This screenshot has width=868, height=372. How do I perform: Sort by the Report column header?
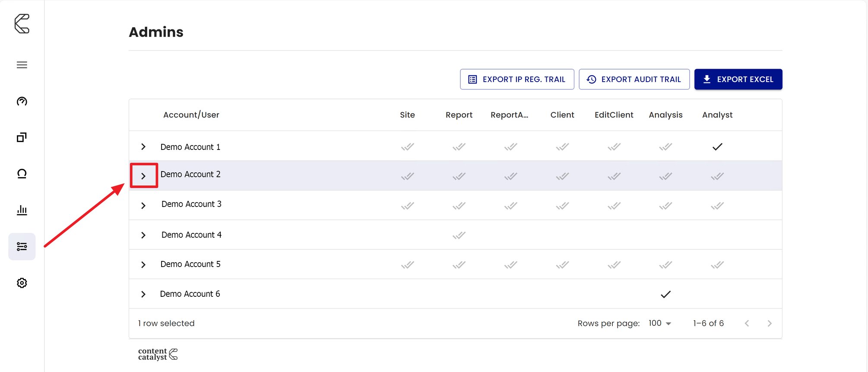459,115
